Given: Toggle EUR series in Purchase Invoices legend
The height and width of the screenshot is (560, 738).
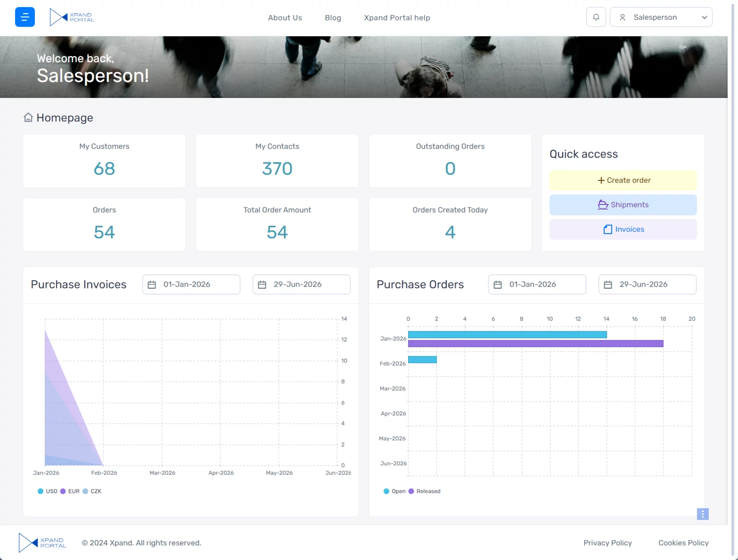Looking at the screenshot, I should click(70, 491).
